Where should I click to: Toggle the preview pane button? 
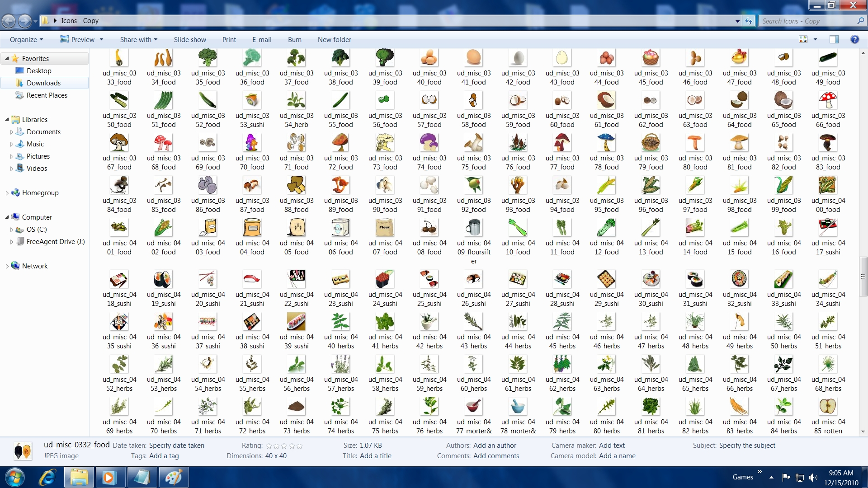pos(834,40)
